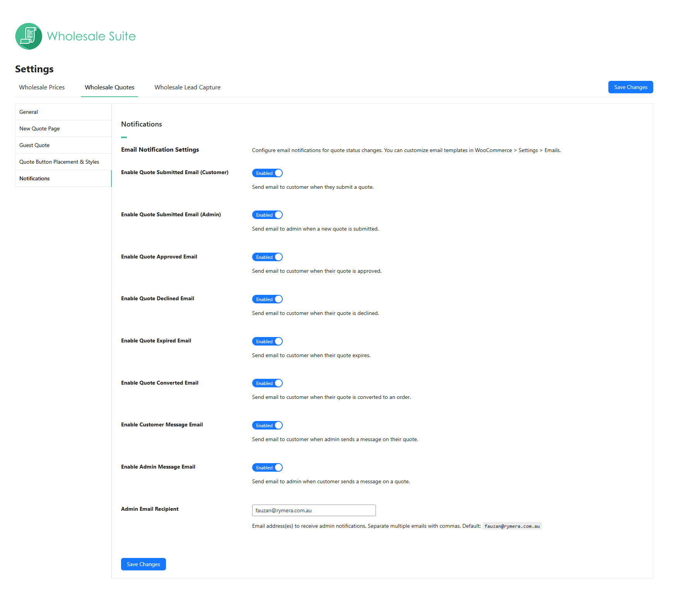The height and width of the screenshot is (604, 700).
Task: Open Guest Quote settings section
Action: pyautogui.click(x=34, y=145)
